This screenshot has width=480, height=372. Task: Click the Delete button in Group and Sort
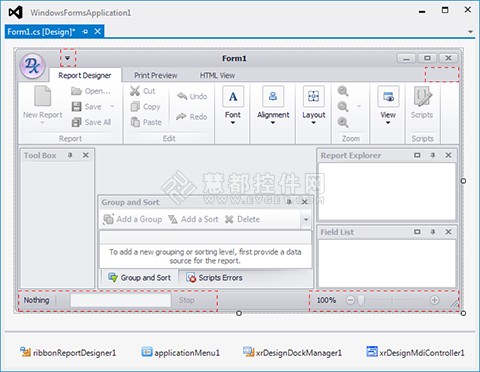pyautogui.click(x=242, y=219)
